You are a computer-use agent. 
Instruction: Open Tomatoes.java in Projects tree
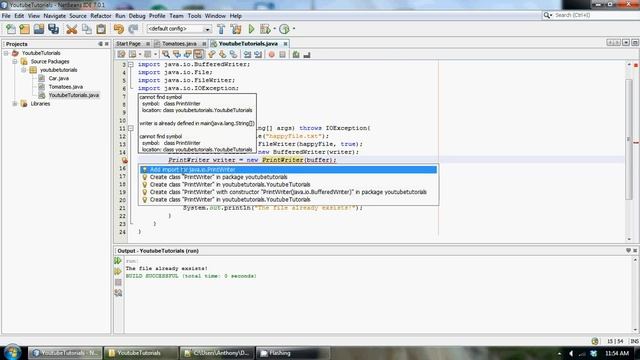[x=65, y=87]
